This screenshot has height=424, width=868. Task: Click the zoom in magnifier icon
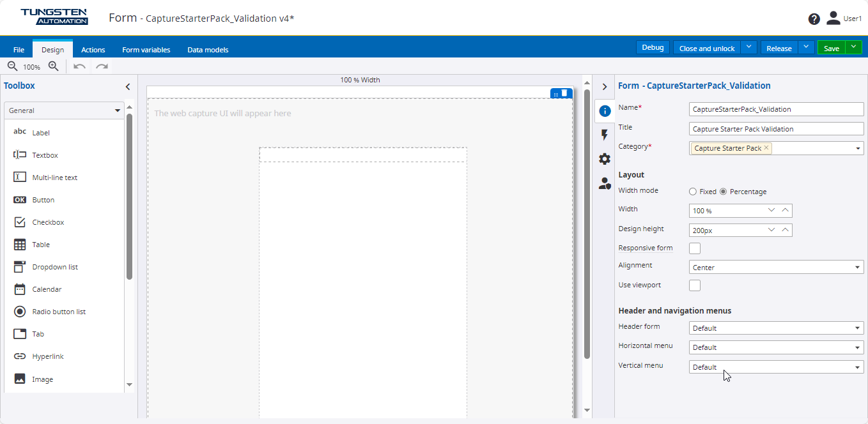pos(54,66)
